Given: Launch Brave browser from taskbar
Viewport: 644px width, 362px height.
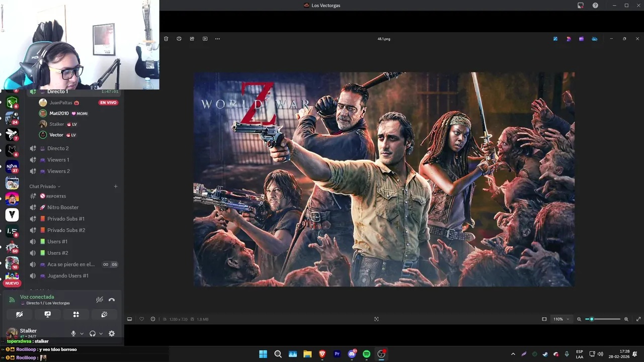Looking at the screenshot, I should [x=322, y=354].
